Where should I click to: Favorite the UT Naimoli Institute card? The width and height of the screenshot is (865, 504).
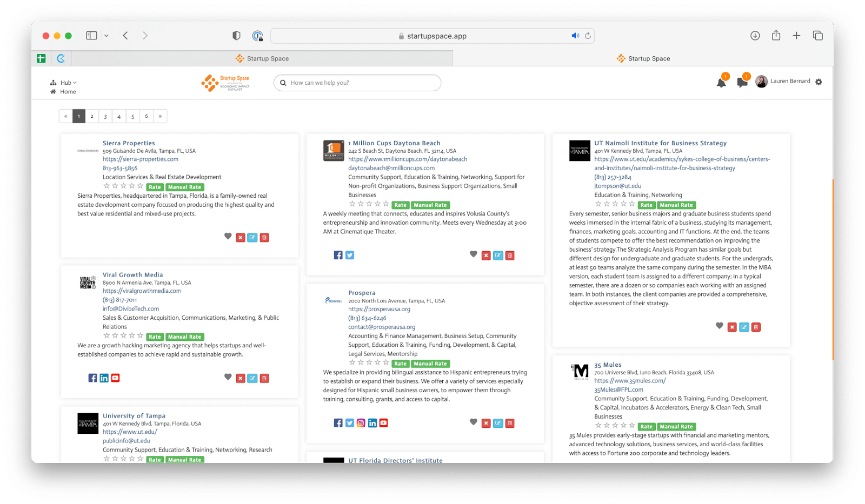pos(720,326)
